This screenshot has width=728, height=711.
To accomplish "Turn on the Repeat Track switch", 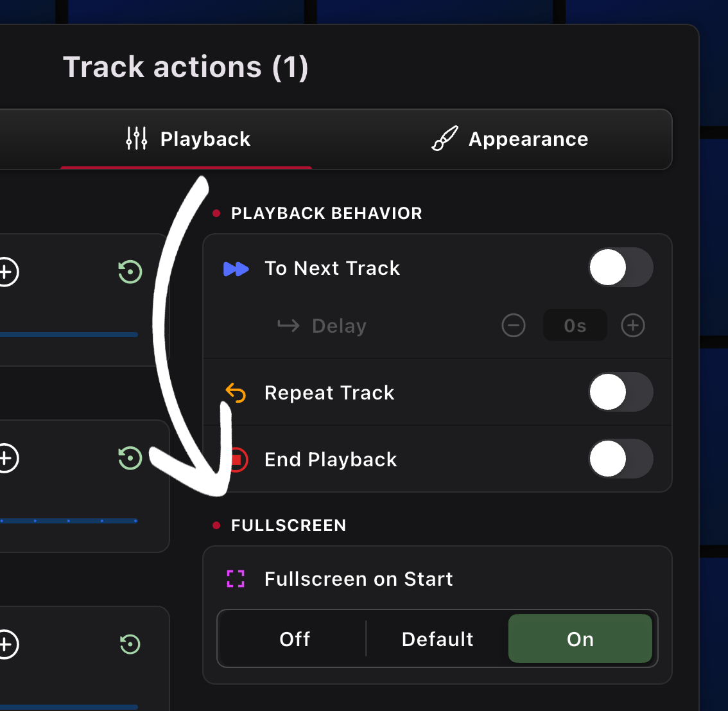I will tap(621, 392).
